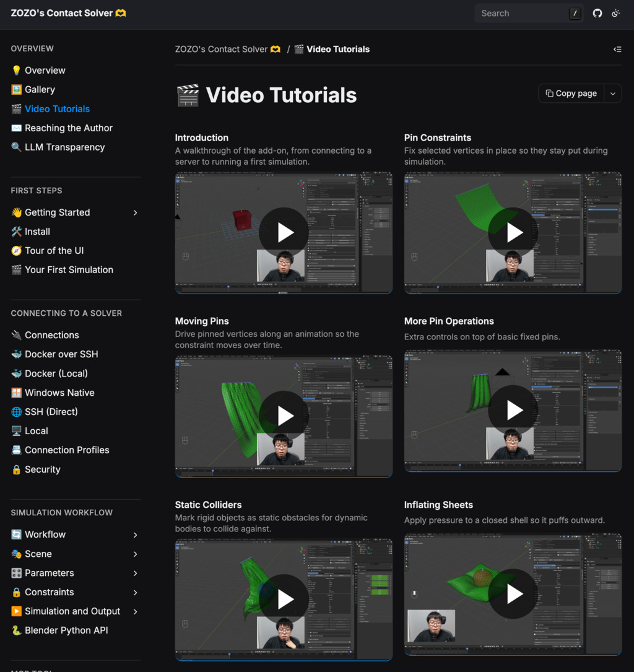Click the Inflating Sheets section heading
Image resolution: width=634 pixels, height=672 pixels.
[x=438, y=505]
